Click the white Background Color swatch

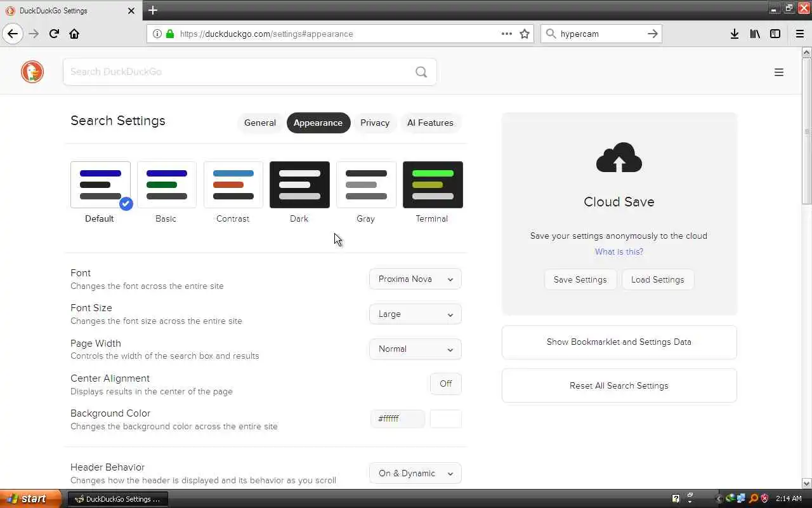(x=446, y=418)
